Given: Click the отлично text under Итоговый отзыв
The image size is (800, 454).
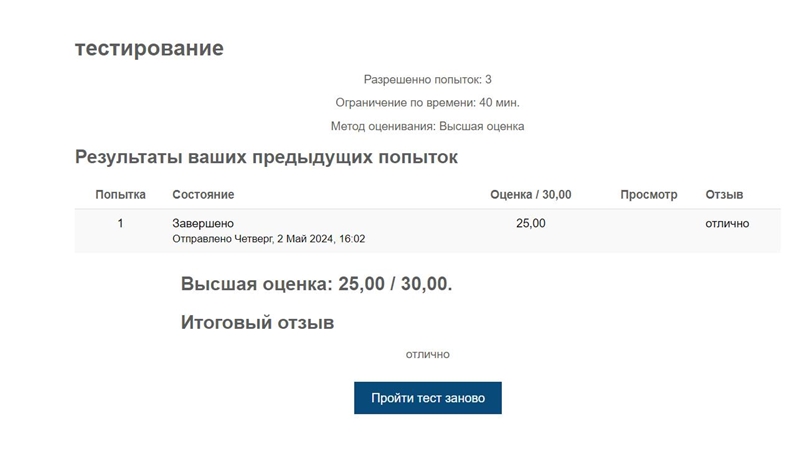Looking at the screenshot, I should click(428, 355).
